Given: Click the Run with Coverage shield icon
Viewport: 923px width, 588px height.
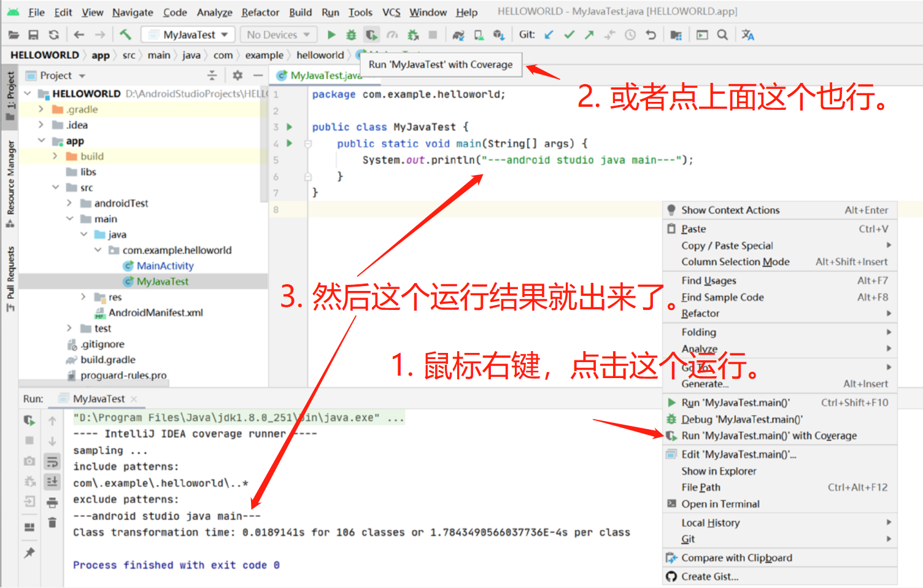Looking at the screenshot, I should click(x=371, y=34).
